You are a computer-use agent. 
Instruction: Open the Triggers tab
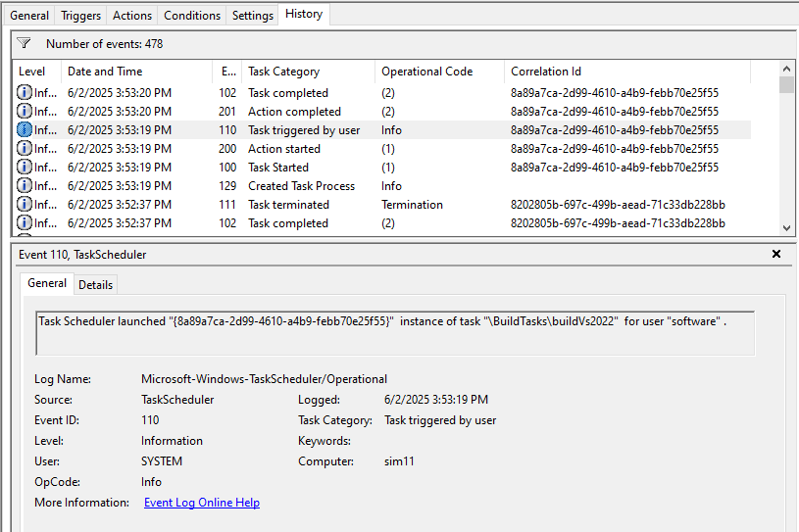[80, 16]
